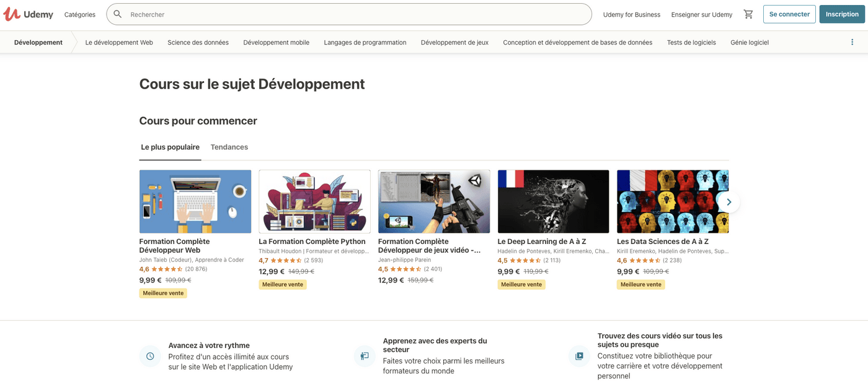
Task: Click the Se connecter button
Action: (x=789, y=14)
